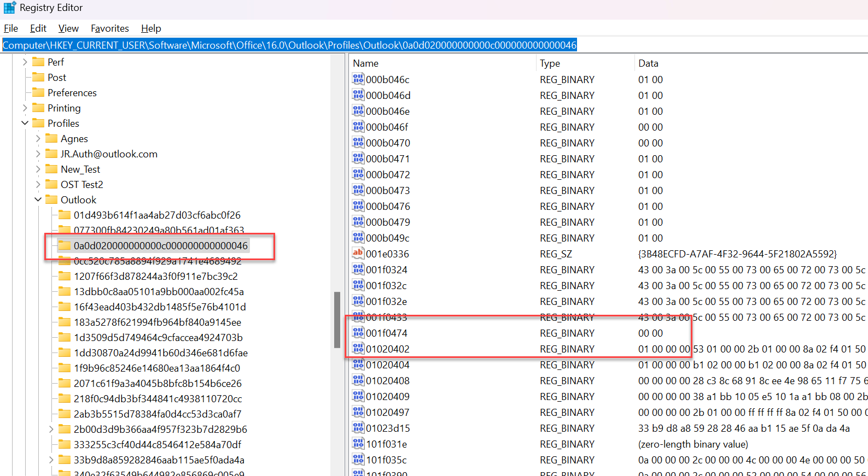Screen dimensions: 868x476
Task: Click the Registry Editor app icon
Action: click(10, 8)
